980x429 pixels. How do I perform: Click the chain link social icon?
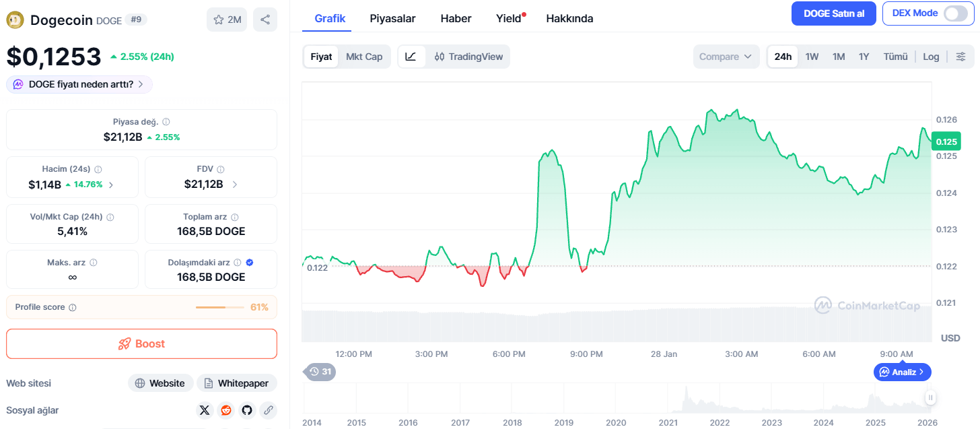coord(268,410)
